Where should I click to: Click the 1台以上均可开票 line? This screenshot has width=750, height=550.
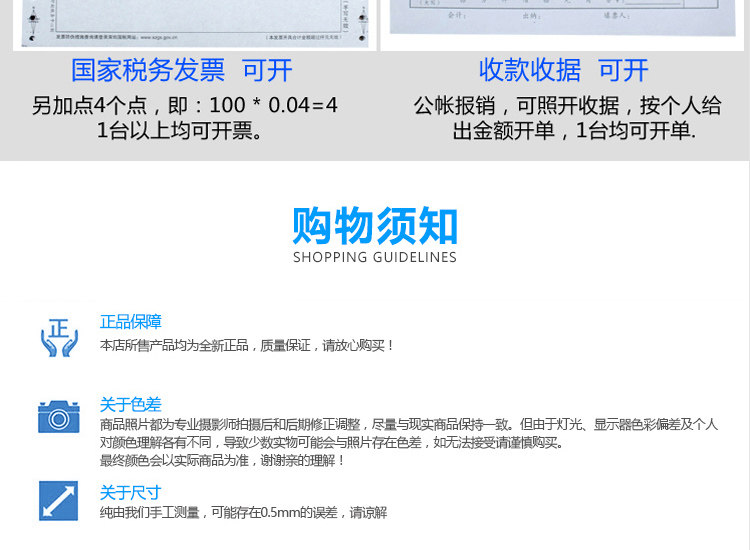click(x=180, y=130)
